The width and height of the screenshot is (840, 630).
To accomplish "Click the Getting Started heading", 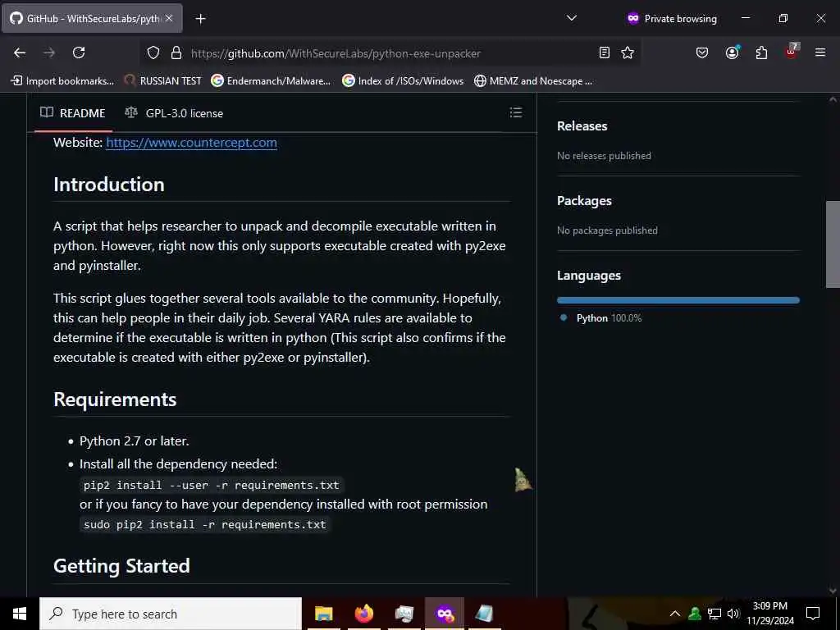I will [121, 566].
